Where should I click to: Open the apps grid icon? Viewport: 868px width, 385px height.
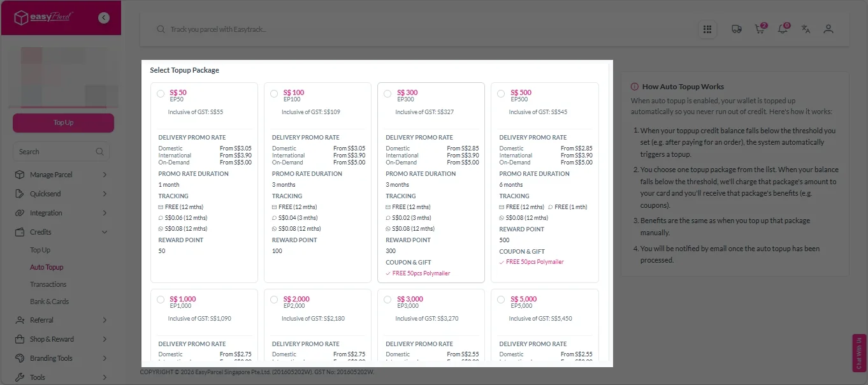pos(707,29)
